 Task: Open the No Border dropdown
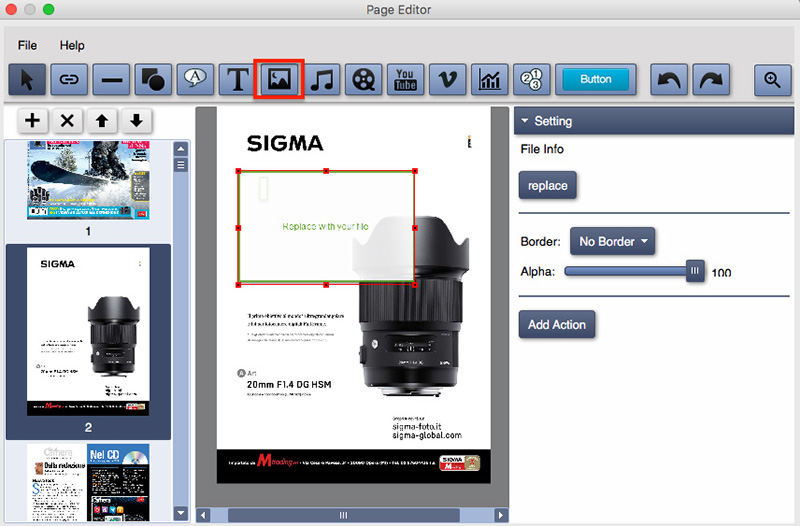[x=612, y=241]
